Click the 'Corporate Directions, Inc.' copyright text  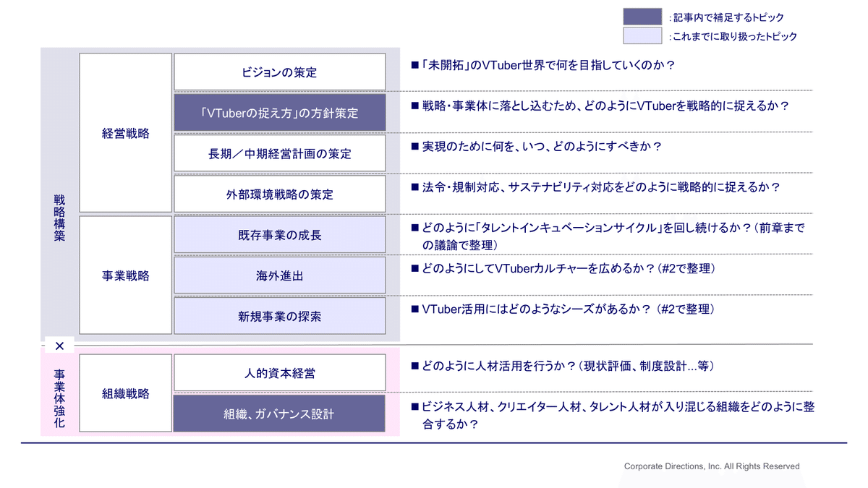[x=712, y=466]
